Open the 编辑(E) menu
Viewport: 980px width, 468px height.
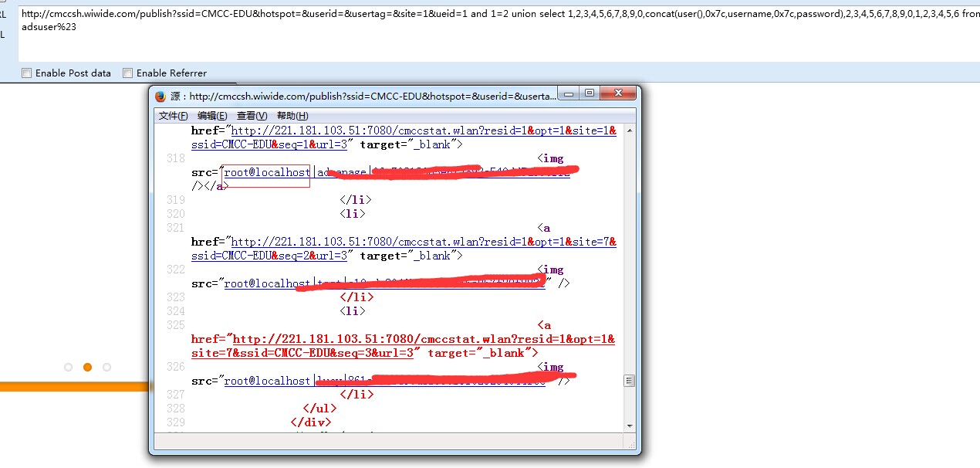(x=212, y=116)
